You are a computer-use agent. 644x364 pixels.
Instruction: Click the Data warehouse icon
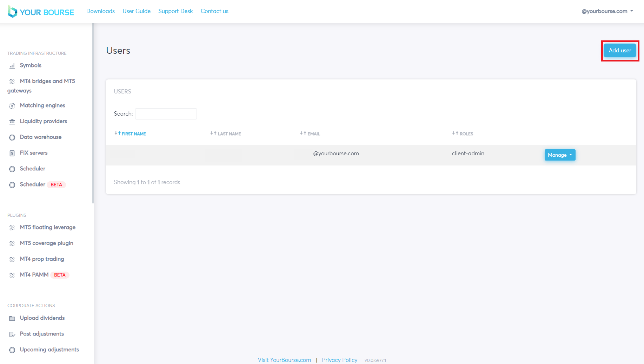[x=12, y=137]
